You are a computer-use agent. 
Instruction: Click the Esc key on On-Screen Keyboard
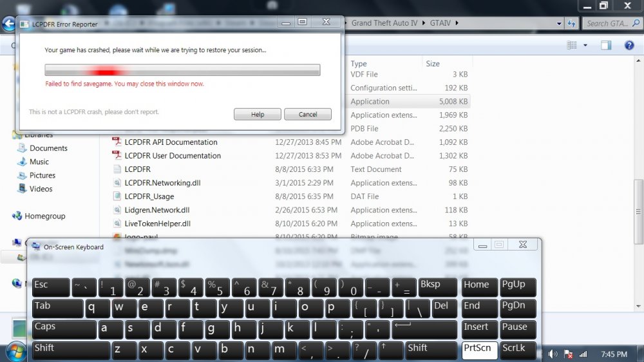coord(51,287)
